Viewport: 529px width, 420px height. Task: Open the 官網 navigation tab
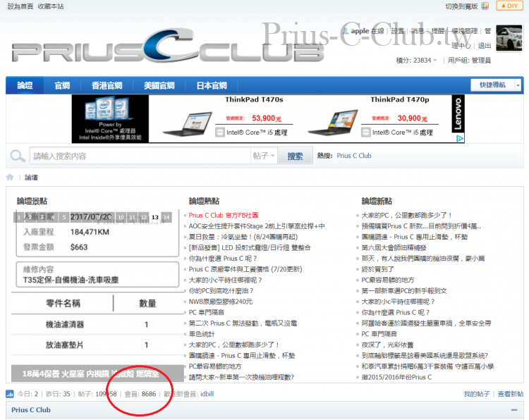[x=62, y=85]
